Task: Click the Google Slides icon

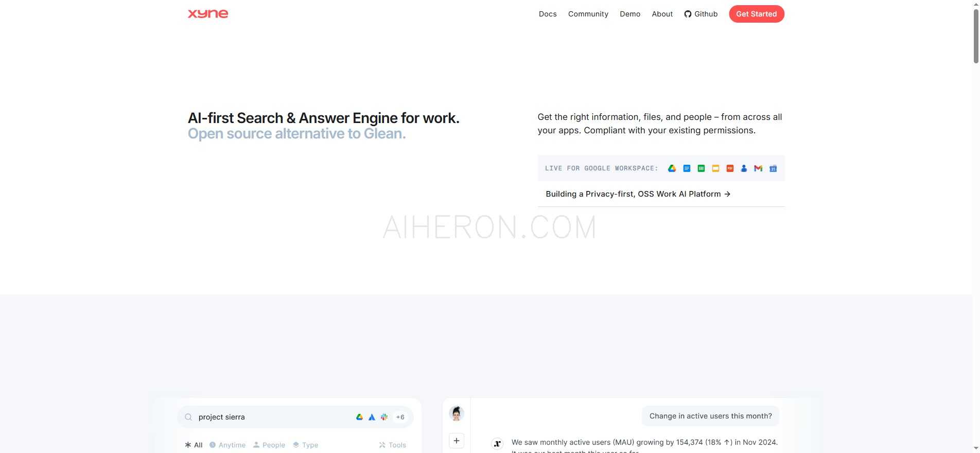Action: coord(715,168)
